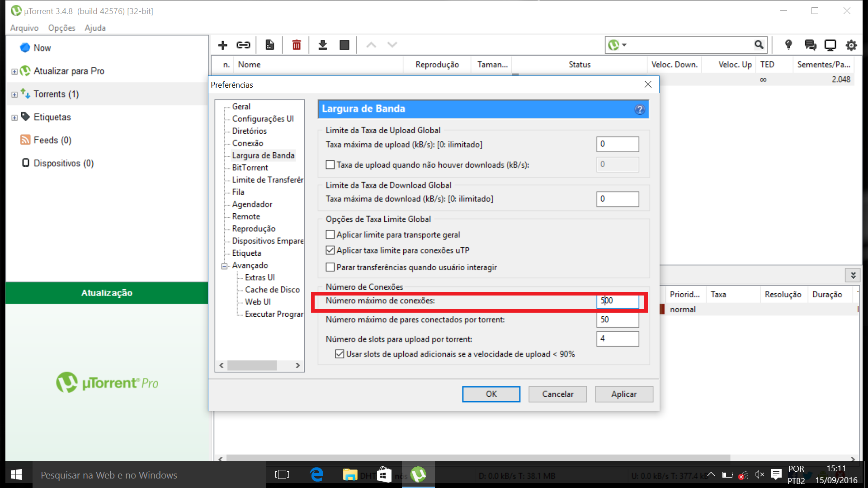Open the search provider dropdown arrow
The width and height of the screenshot is (868, 488).
(x=624, y=45)
